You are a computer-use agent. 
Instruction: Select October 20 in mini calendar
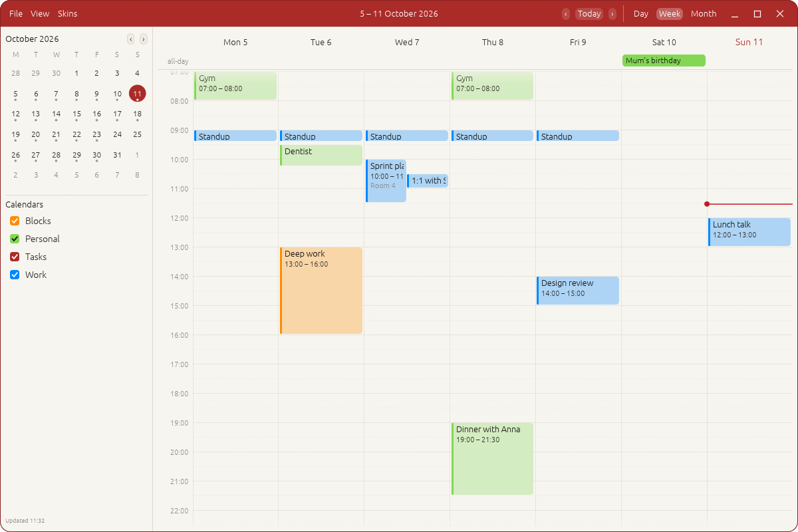point(36,134)
